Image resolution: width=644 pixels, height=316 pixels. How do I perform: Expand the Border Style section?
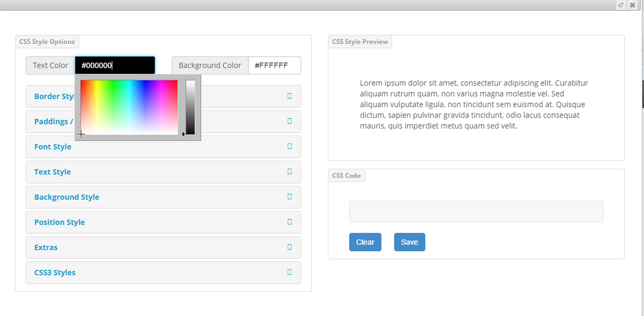coord(163,97)
